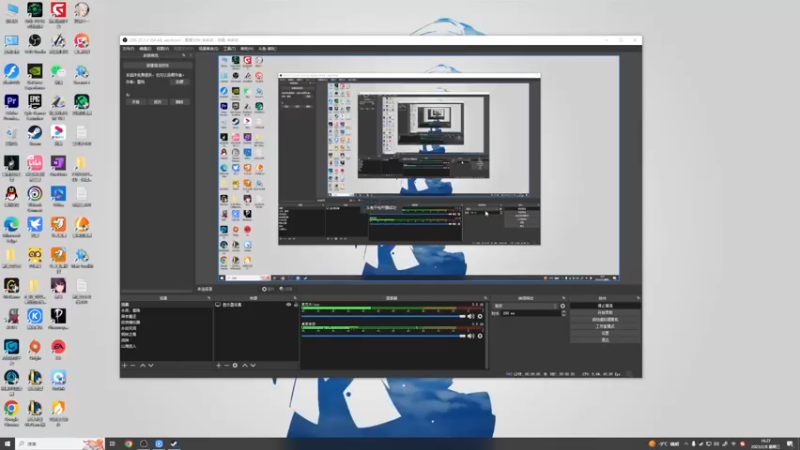The height and width of the screenshot is (450, 800).
Task: Click Chrome icon on the taskbar
Action: tap(128, 444)
